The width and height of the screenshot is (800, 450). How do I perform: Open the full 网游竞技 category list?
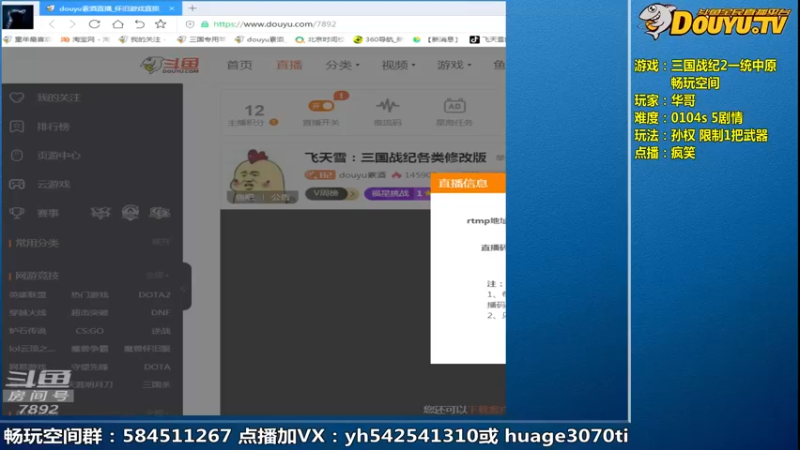tap(157, 276)
